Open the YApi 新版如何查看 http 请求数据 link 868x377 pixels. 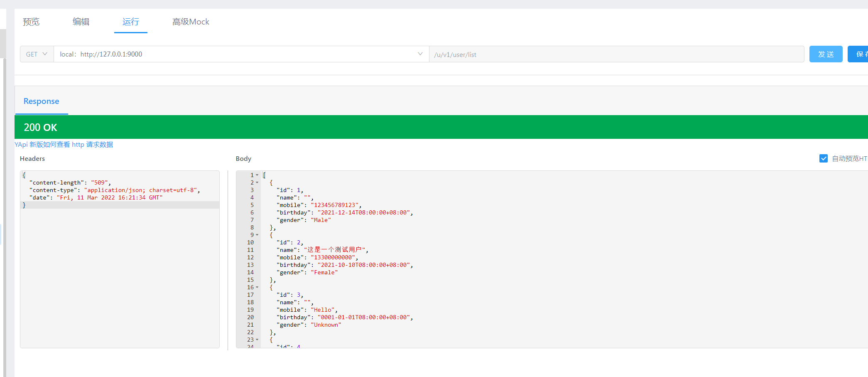click(x=64, y=144)
